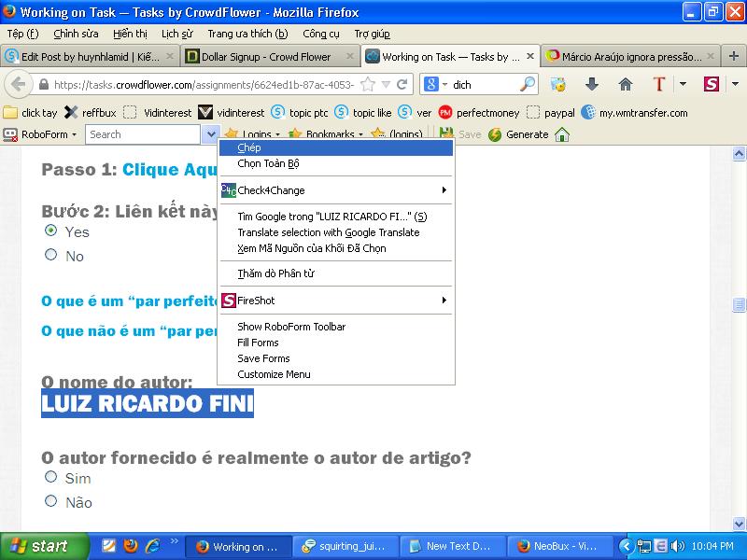The height and width of the screenshot is (560, 747).
Task: Select the No radio button
Action: (x=51, y=254)
